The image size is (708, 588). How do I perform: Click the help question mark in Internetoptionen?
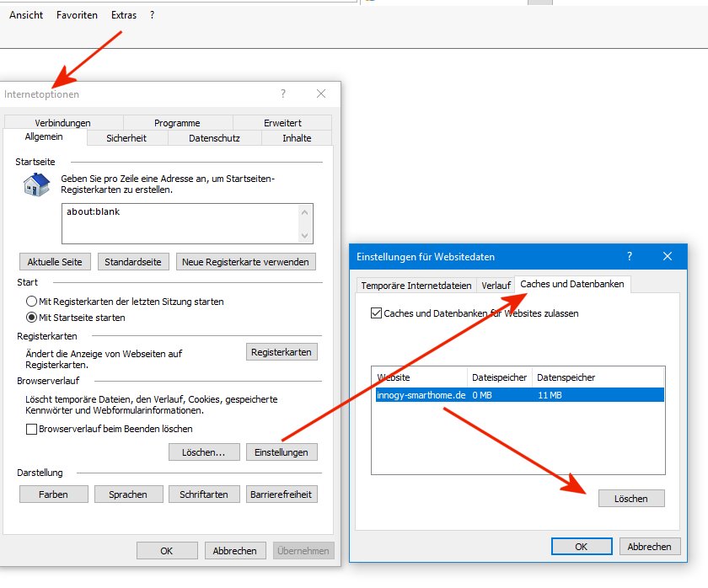(x=283, y=94)
